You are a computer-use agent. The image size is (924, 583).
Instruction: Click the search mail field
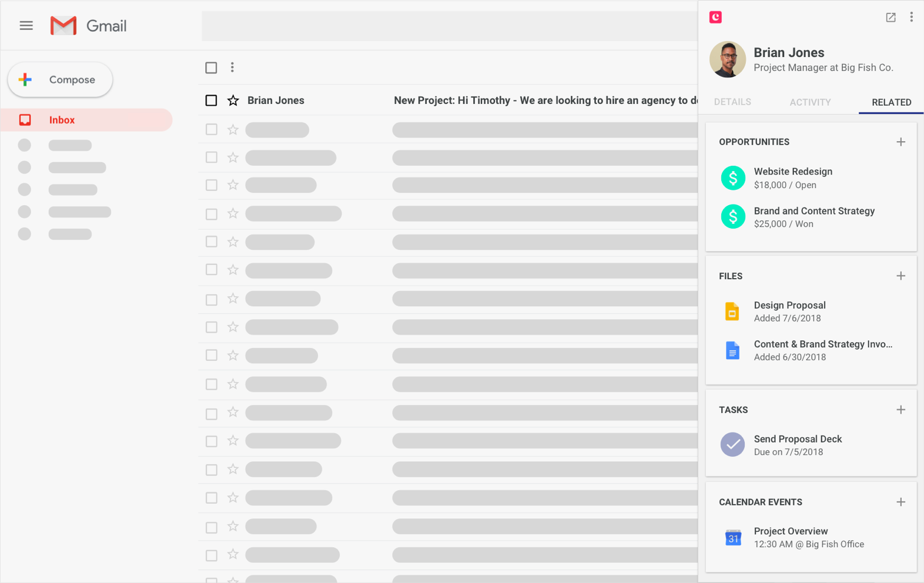click(450, 26)
